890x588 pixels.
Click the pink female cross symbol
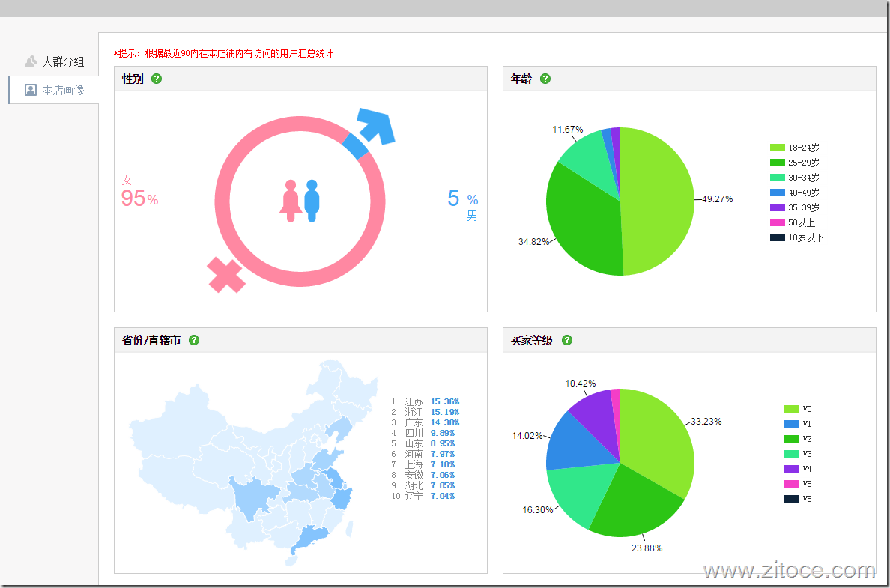226,275
